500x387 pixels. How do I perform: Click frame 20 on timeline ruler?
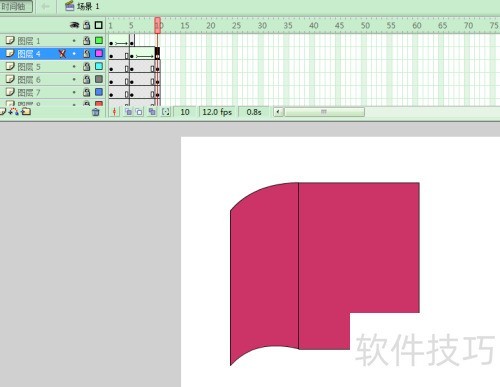tap(210, 26)
